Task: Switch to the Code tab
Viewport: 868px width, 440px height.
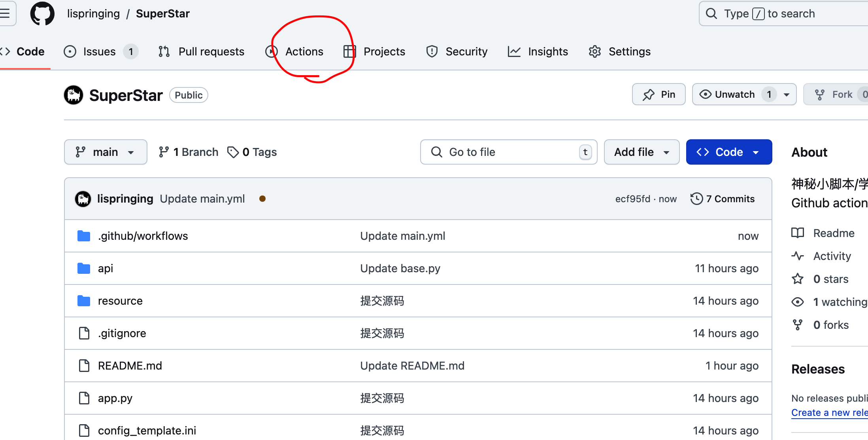Action: click(24, 51)
